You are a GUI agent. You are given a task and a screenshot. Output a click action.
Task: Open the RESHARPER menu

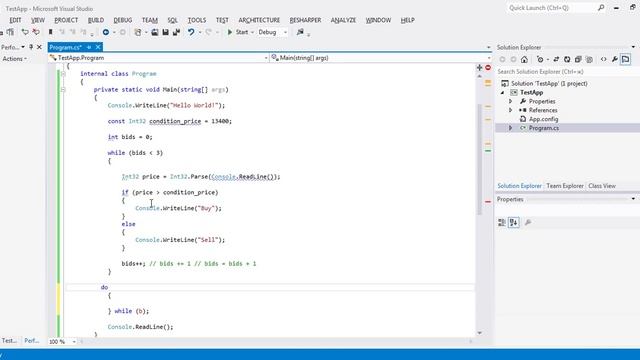[305, 20]
